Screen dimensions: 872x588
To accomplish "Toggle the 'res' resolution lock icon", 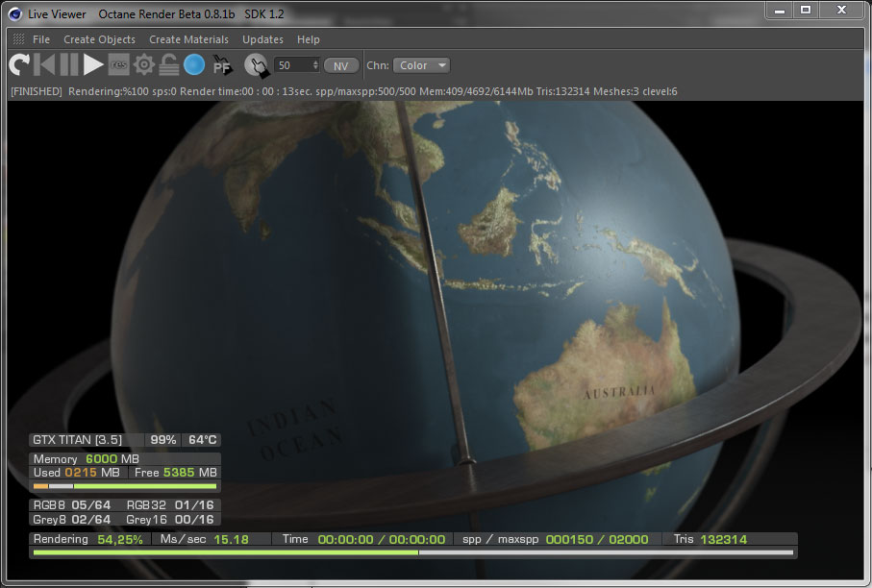I will [x=118, y=65].
